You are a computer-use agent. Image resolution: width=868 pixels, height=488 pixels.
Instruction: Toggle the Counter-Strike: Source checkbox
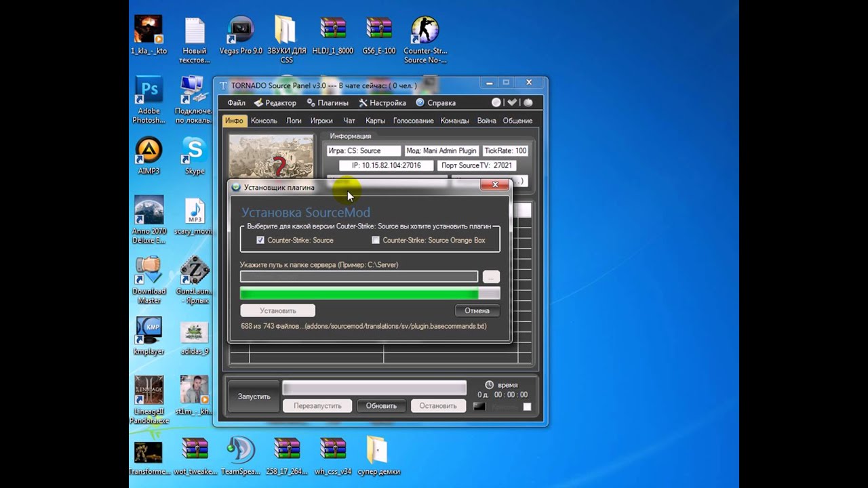tap(260, 240)
